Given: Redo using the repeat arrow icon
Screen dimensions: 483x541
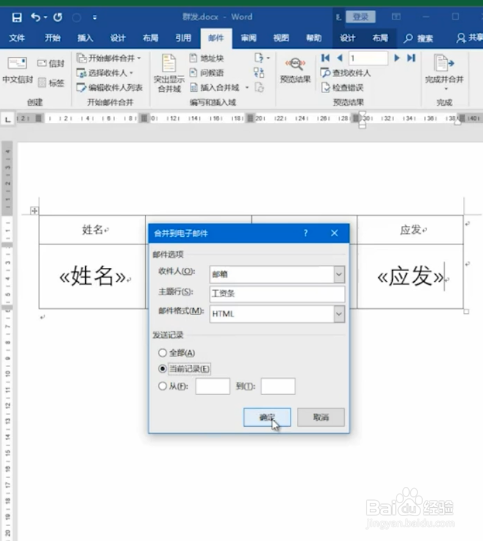Looking at the screenshot, I should click(x=58, y=17).
